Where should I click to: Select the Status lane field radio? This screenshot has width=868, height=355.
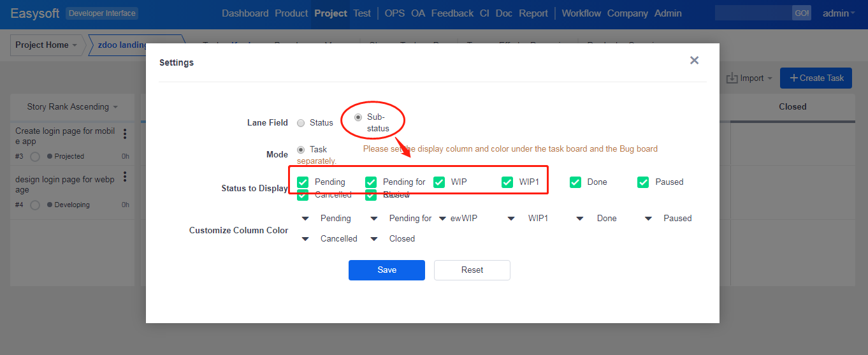coord(301,122)
